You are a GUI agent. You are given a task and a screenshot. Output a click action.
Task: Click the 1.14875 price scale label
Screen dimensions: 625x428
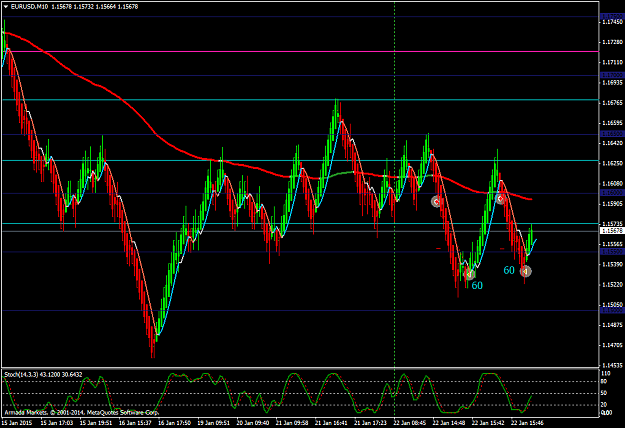tap(613, 325)
